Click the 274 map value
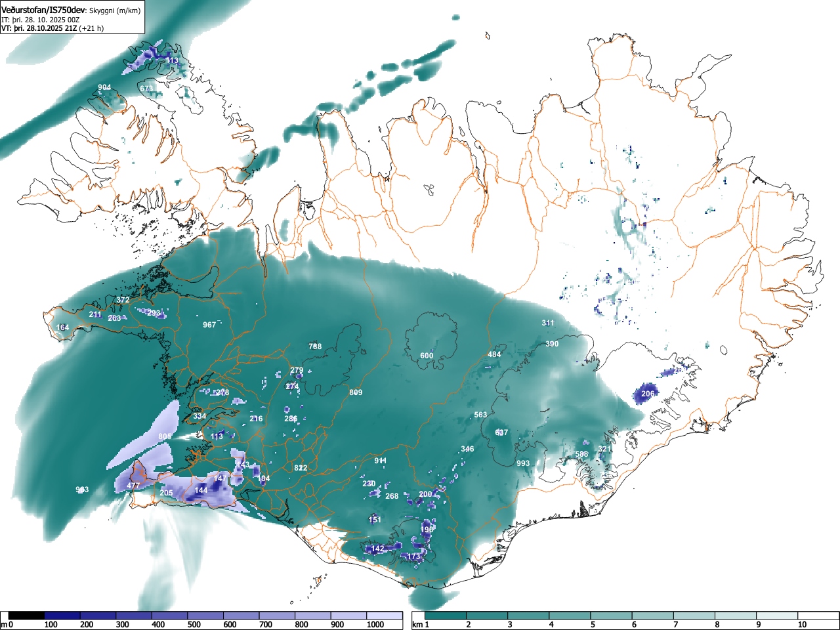Screen dimensions: 840x630 coord(292,387)
